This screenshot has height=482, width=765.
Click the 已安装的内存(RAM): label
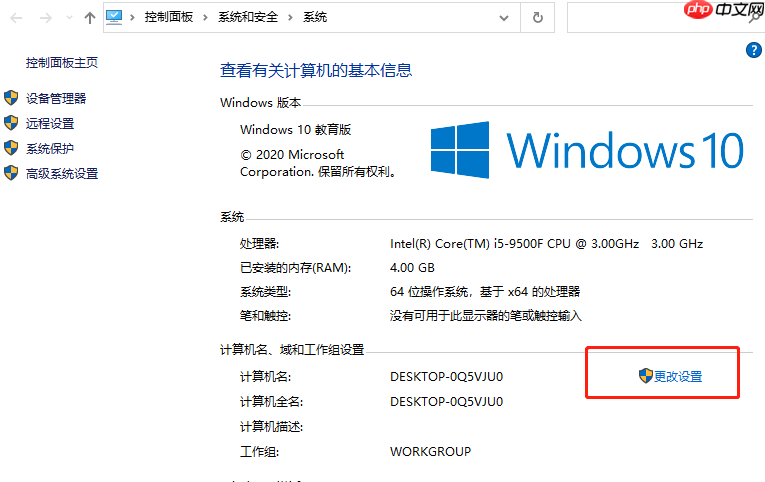tap(296, 268)
